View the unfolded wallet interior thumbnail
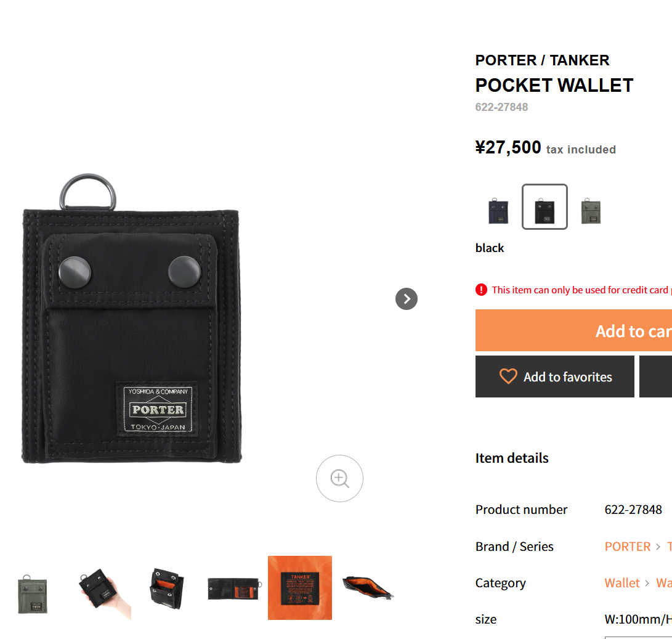Screen dimensions: 672x639 [x=233, y=588]
